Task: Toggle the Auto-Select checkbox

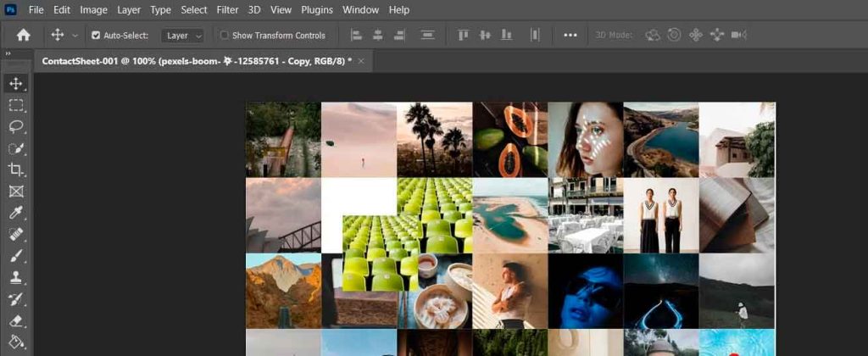Action: pyautogui.click(x=96, y=36)
